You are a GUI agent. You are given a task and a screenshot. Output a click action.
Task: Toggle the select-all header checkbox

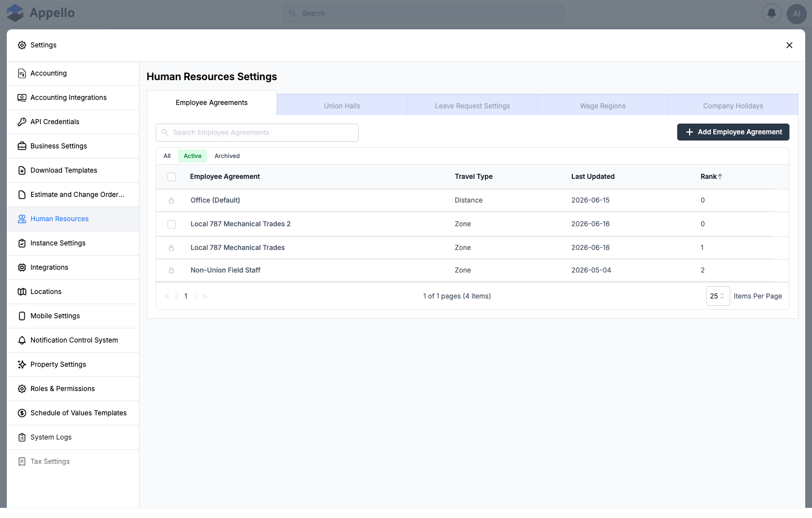pyautogui.click(x=172, y=177)
